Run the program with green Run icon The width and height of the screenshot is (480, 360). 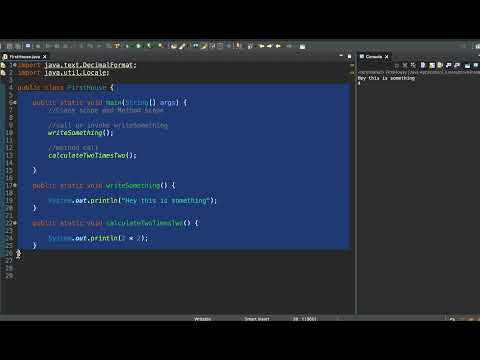[x=138, y=46]
